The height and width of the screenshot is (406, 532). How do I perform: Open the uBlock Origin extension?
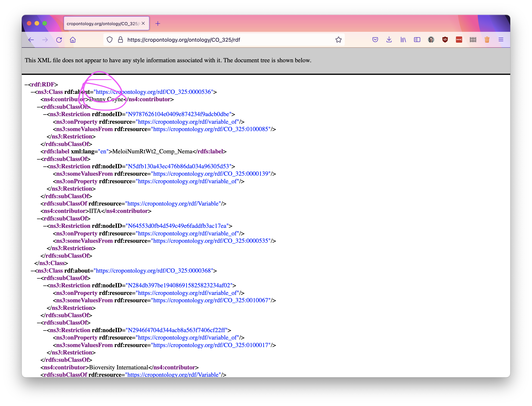445,40
